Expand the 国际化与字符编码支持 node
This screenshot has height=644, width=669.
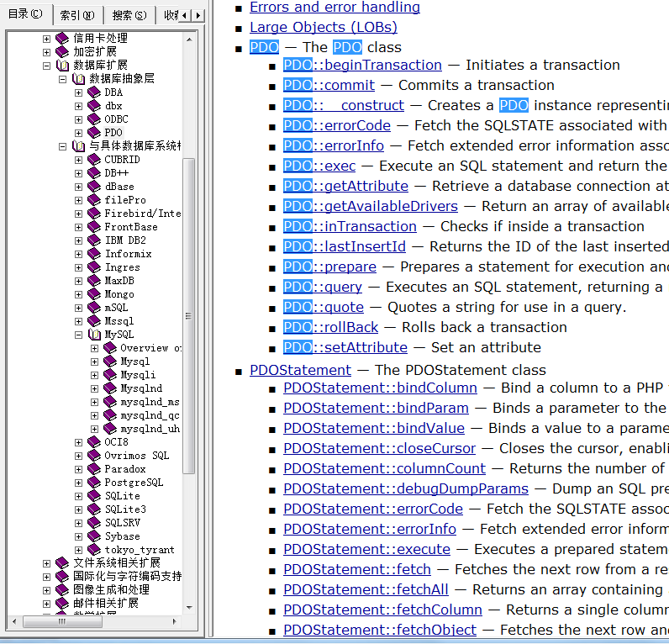point(46,577)
